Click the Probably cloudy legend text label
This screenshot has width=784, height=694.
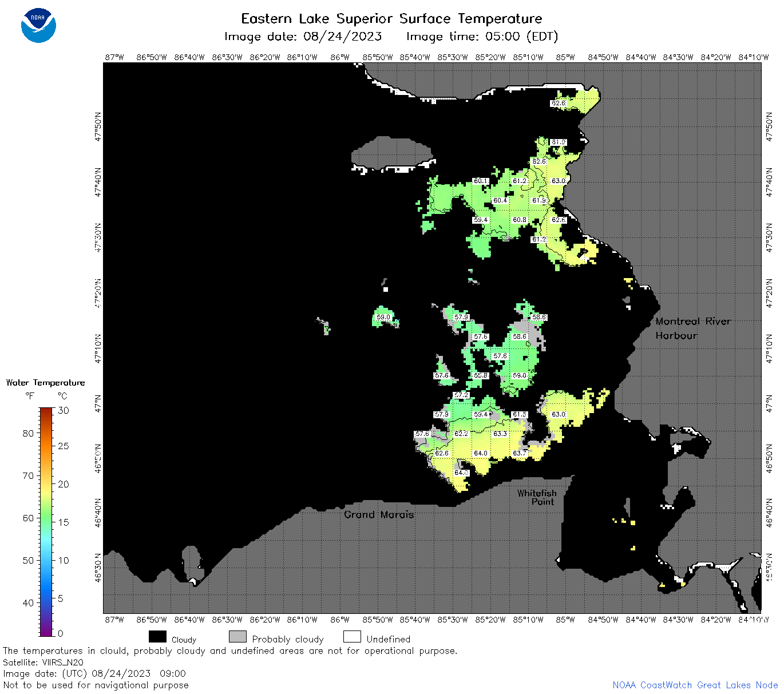point(288,639)
